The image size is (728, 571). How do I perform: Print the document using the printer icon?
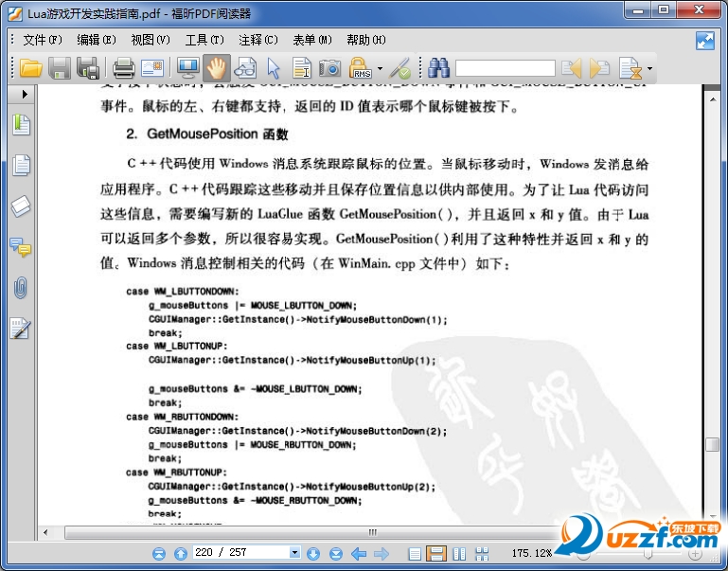pyautogui.click(x=123, y=69)
